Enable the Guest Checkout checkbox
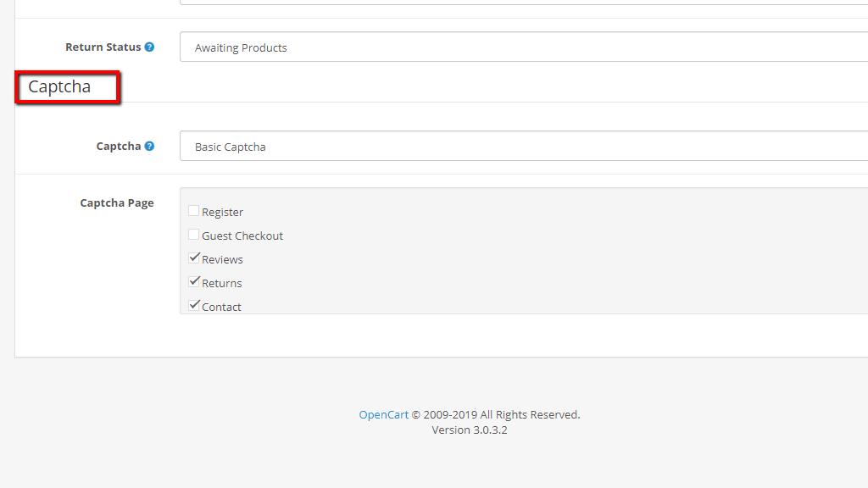 tap(194, 235)
